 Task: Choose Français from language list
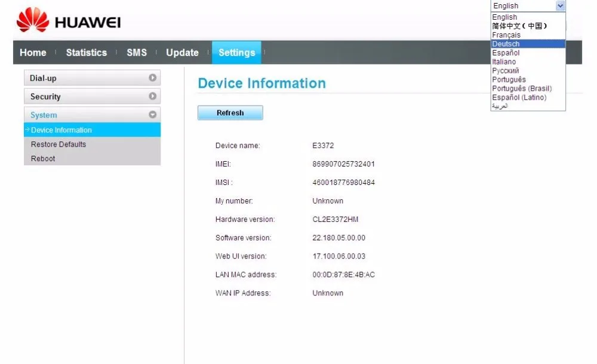(x=528, y=35)
